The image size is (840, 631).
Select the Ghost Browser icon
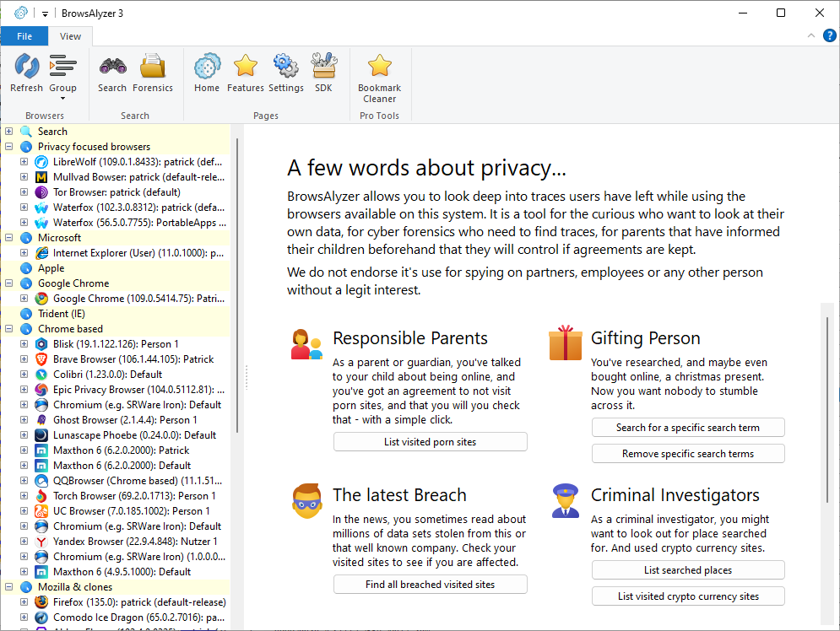41,419
